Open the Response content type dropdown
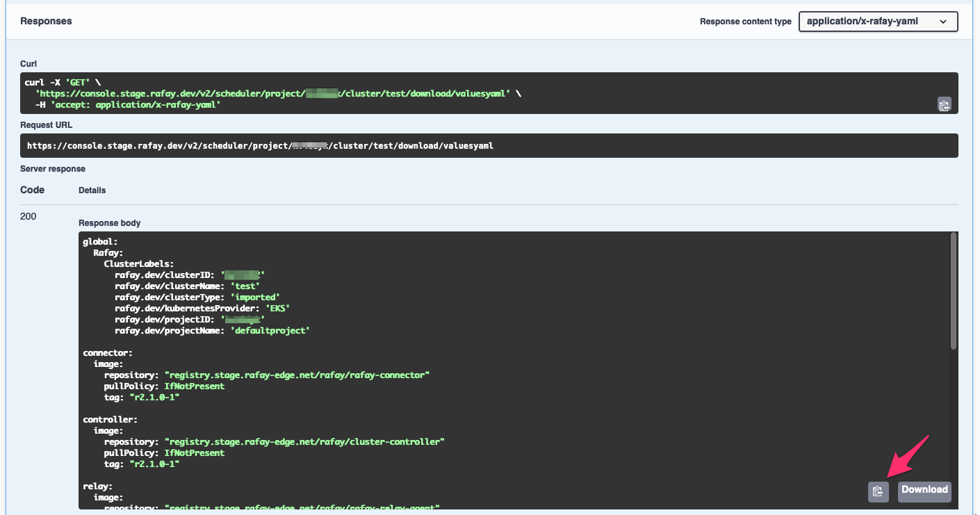Image resolution: width=980 pixels, height=515 pixels. 879,22
